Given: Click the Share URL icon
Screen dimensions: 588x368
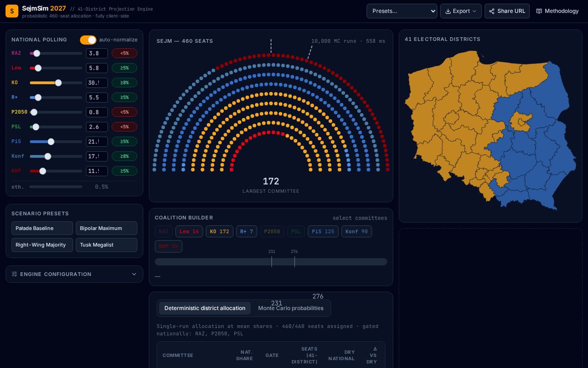Looking at the screenshot, I should pos(492,11).
